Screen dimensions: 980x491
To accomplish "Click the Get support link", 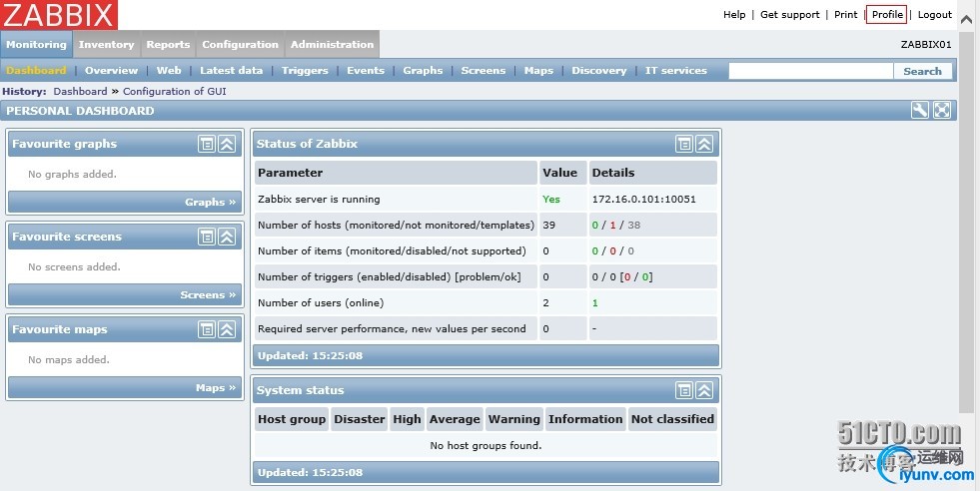I will [x=790, y=14].
